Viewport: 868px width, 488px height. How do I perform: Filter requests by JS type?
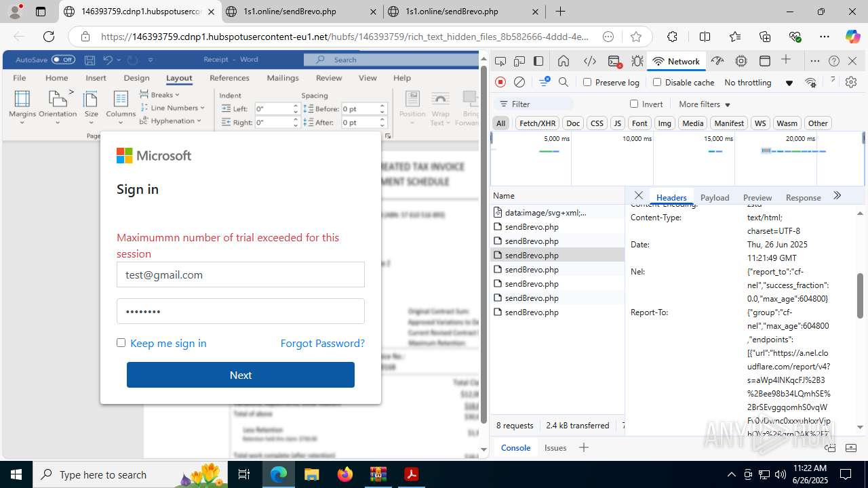click(617, 123)
